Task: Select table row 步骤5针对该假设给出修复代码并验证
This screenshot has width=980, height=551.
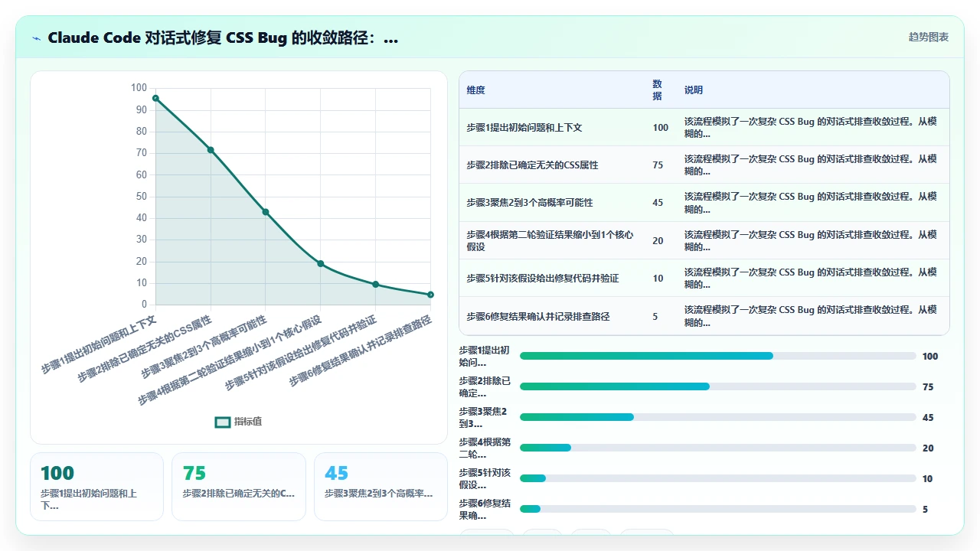Action: [x=704, y=278]
